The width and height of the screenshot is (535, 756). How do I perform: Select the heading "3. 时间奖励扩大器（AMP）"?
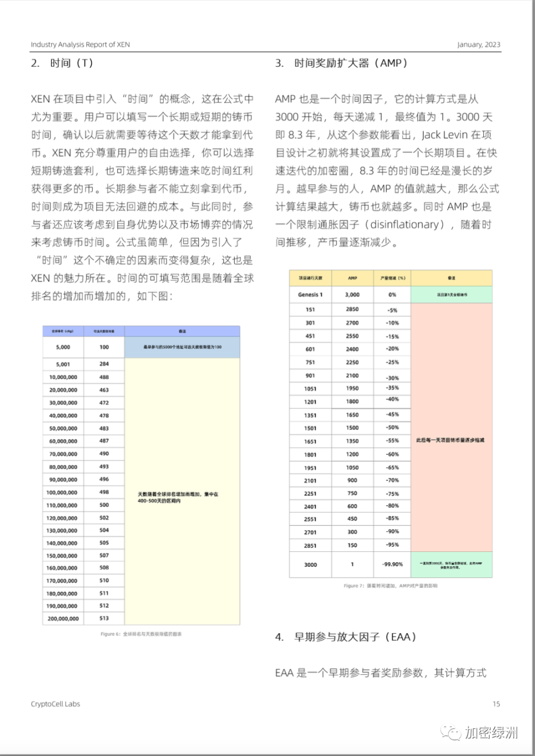pos(342,63)
